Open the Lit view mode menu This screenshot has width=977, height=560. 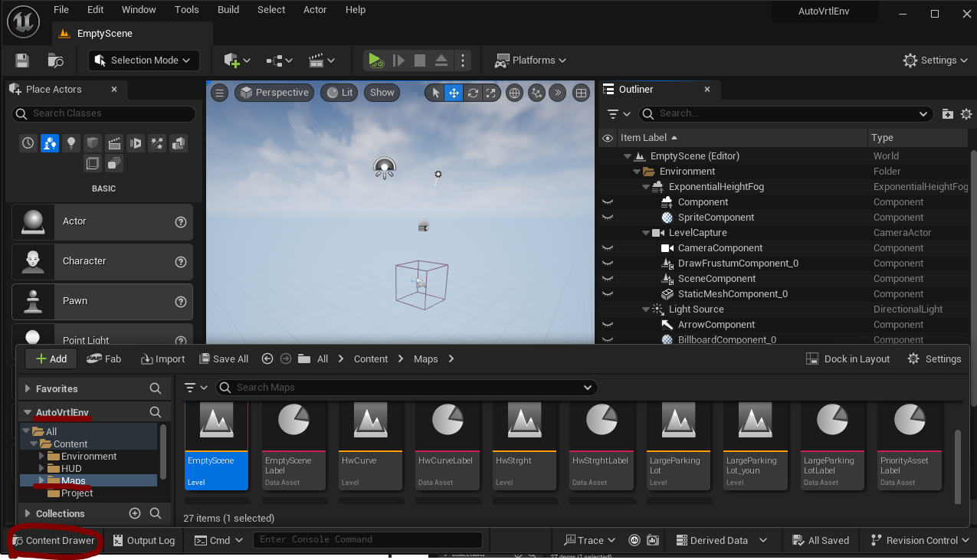click(x=339, y=93)
